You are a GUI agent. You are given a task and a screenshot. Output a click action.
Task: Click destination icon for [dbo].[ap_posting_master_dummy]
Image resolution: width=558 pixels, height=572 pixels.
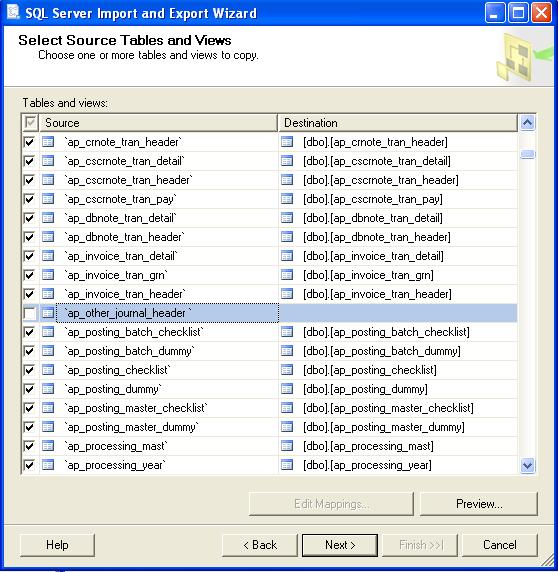287,426
